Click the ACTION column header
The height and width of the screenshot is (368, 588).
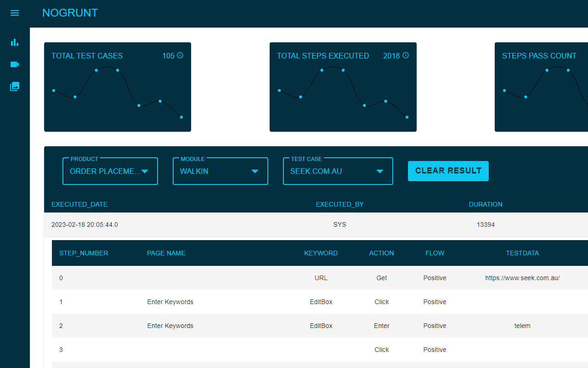coord(382,253)
